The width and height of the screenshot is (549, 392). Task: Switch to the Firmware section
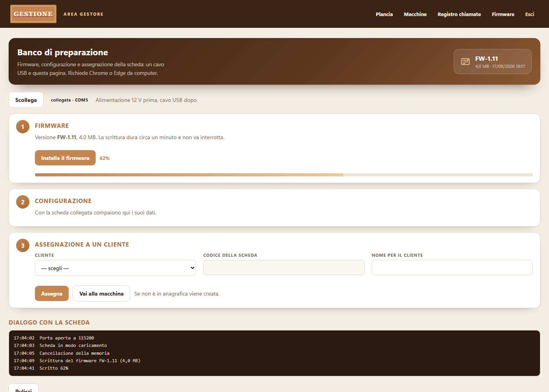pos(503,14)
